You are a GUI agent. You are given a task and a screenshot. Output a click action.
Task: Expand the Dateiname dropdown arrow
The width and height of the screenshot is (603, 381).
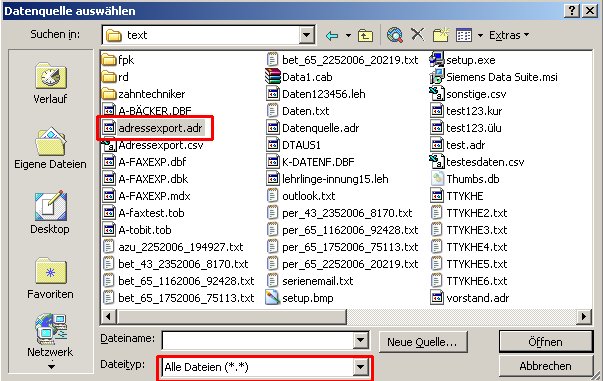[x=360, y=340]
